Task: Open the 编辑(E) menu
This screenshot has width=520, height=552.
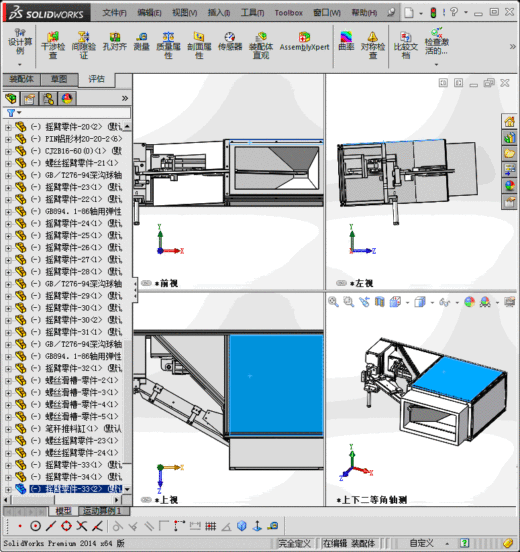Action: [149, 13]
